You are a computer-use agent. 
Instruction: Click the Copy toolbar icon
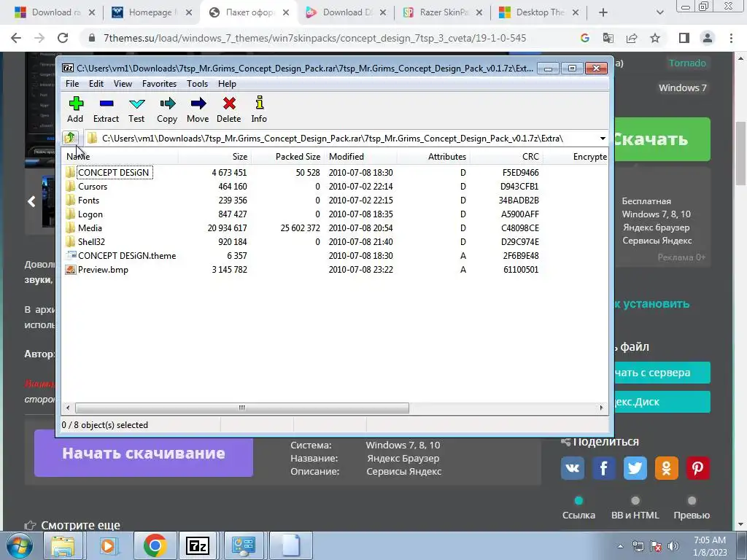coord(167,104)
